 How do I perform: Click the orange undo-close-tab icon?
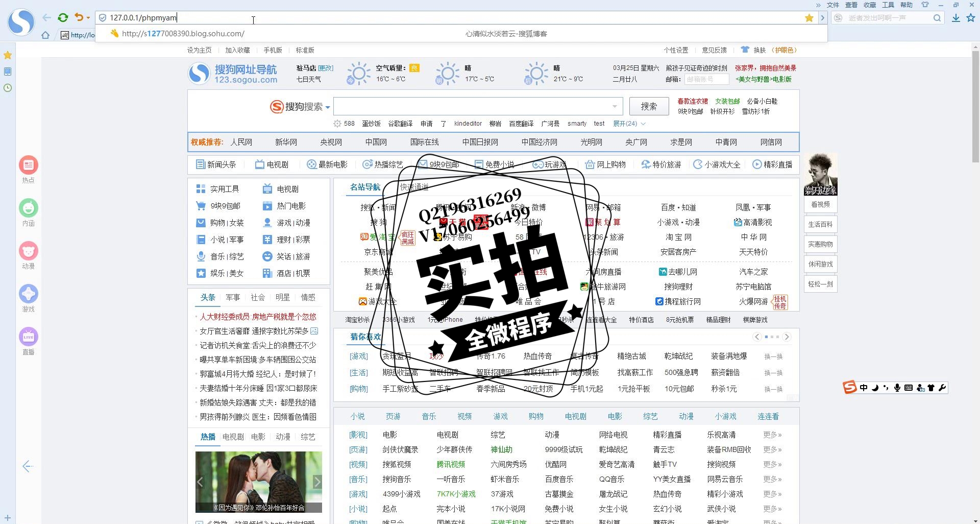click(x=79, y=17)
